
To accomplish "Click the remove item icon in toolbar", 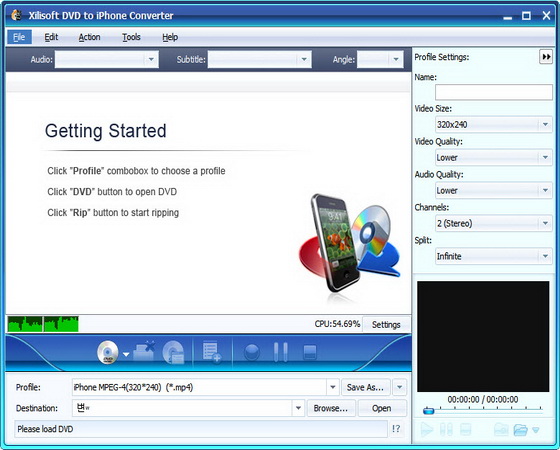I will click(144, 352).
